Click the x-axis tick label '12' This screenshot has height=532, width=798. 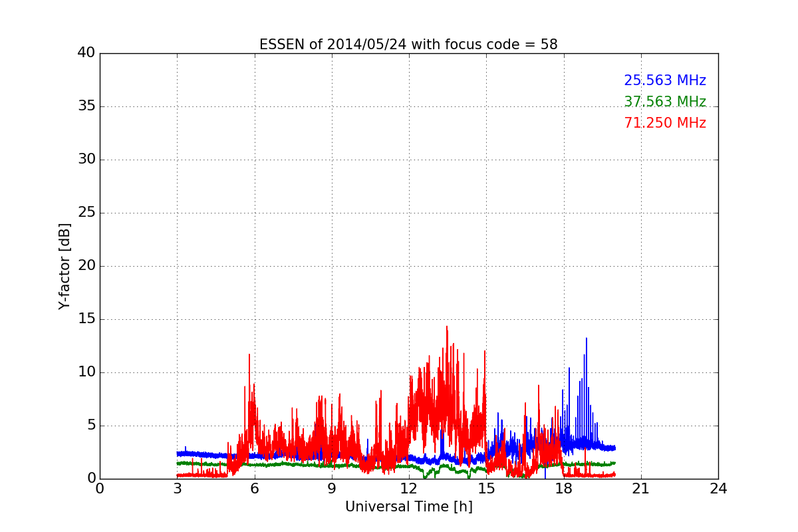409,489
